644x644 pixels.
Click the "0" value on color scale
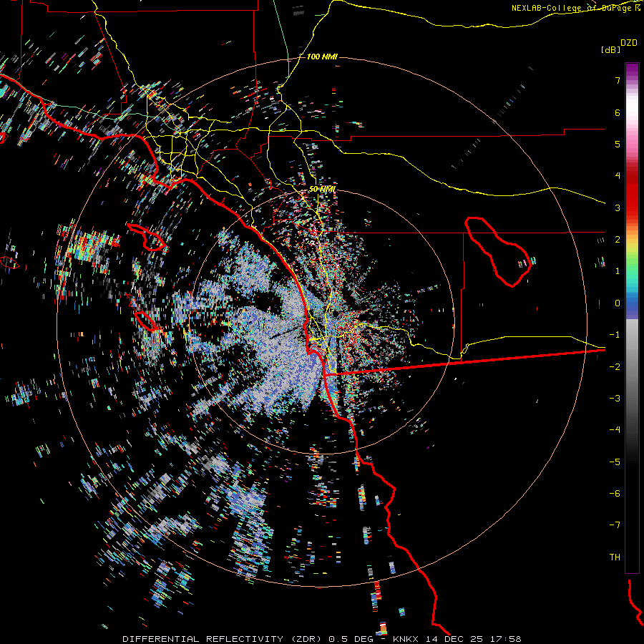pos(618,303)
